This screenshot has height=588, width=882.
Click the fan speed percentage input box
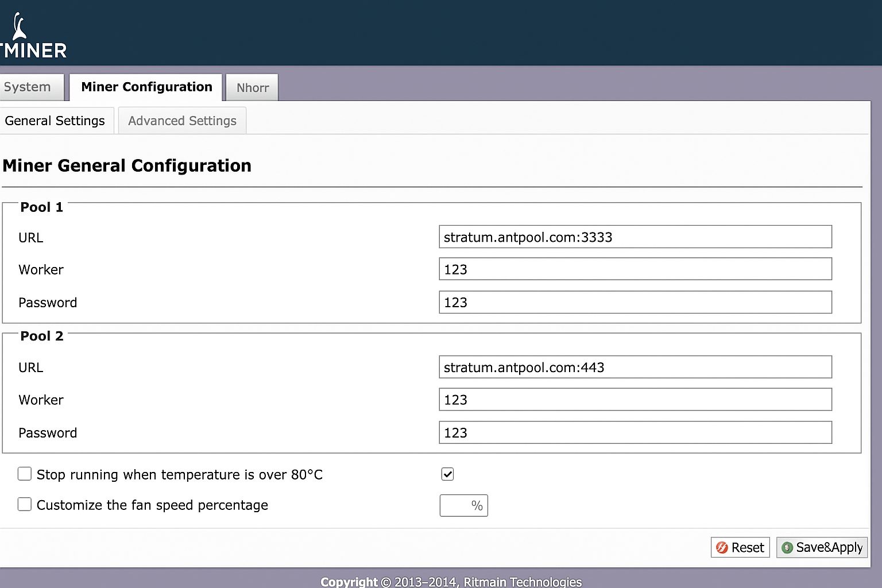coord(464,505)
